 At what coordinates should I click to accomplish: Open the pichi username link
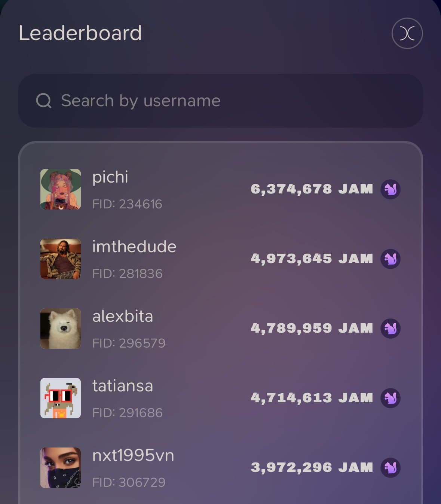110,177
